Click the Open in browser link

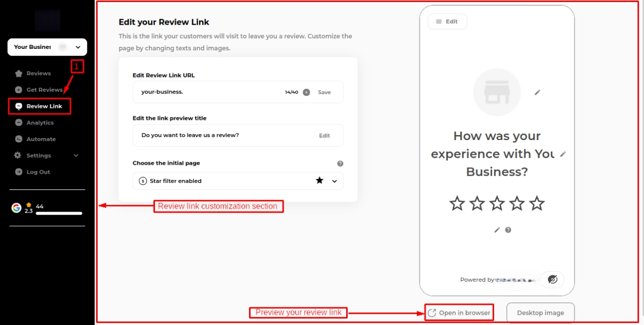point(459,313)
